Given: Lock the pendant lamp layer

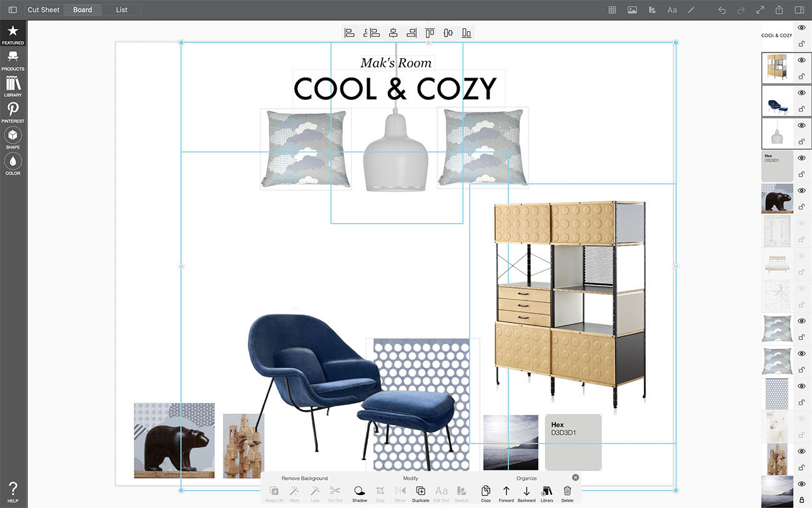Looking at the screenshot, I should pyautogui.click(x=801, y=142).
